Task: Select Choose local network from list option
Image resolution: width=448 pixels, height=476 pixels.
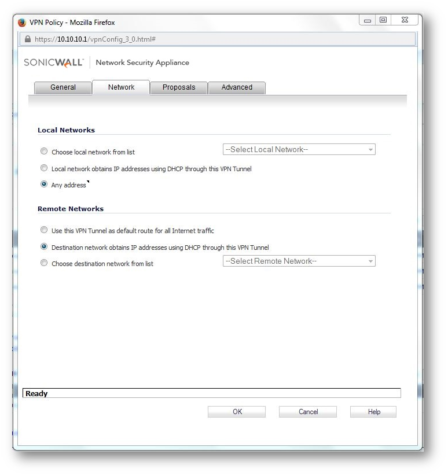Action: pyautogui.click(x=44, y=151)
